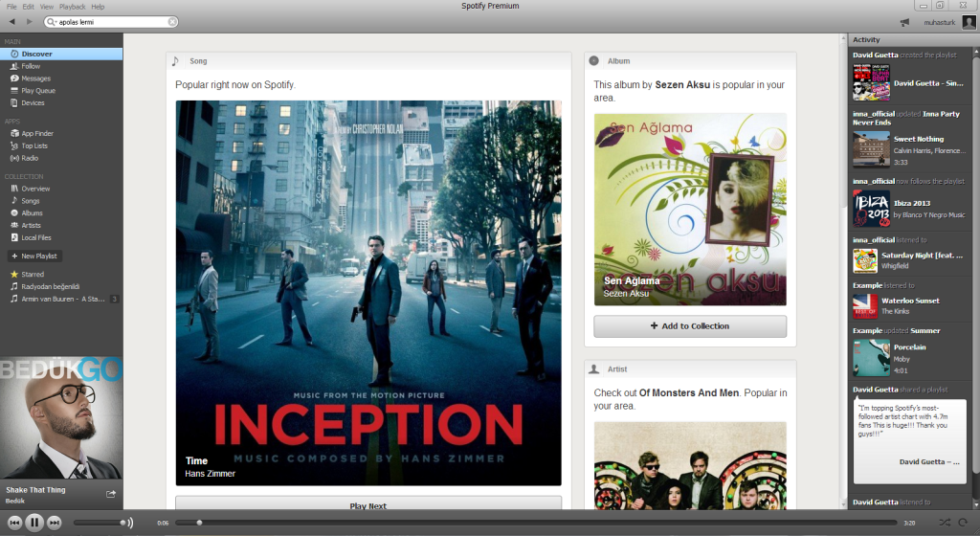980x536 pixels.
Task: Go back with the navigation arrow
Action: (11, 22)
